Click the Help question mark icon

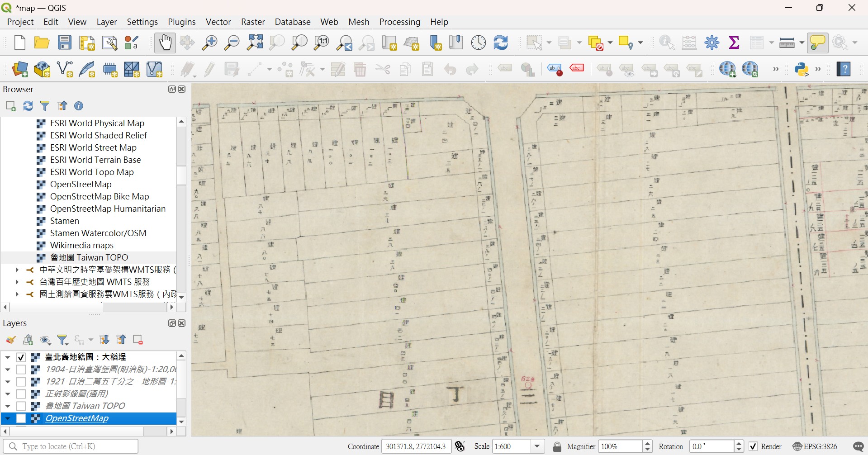point(844,69)
